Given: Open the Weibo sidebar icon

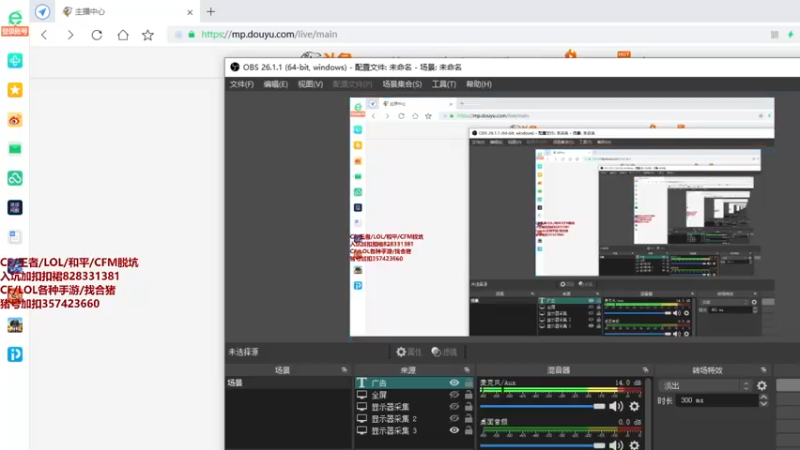Looking at the screenshot, I should pos(15,120).
